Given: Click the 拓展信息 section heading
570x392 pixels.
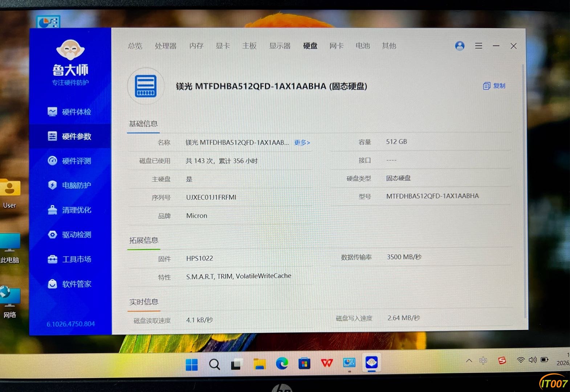Looking at the screenshot, I should 144,240.
